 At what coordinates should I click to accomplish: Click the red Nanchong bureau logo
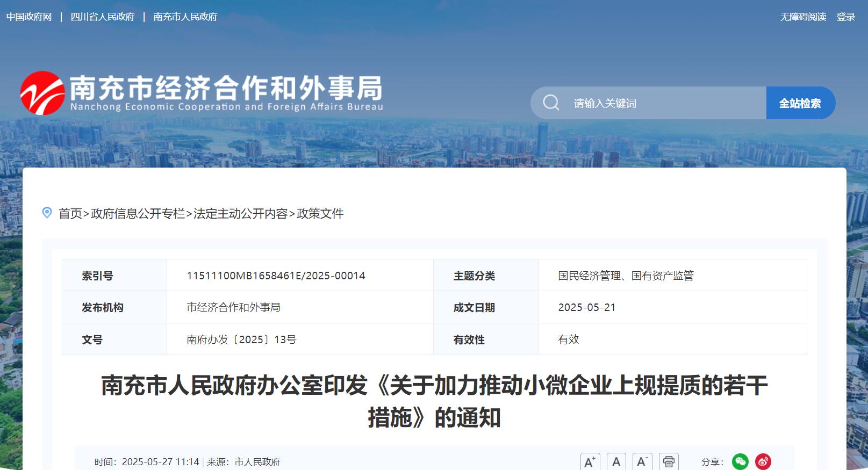pos(42,93)
